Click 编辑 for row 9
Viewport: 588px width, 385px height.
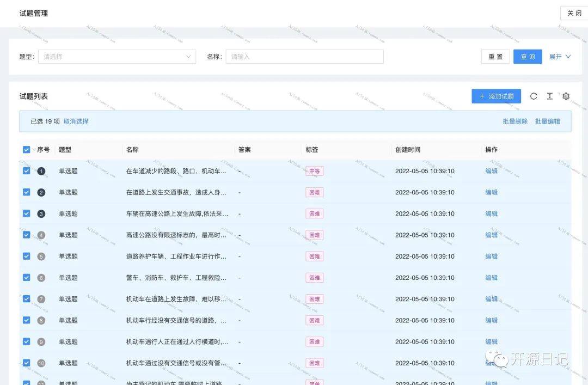pyautogui.click(x=491, y=342)
